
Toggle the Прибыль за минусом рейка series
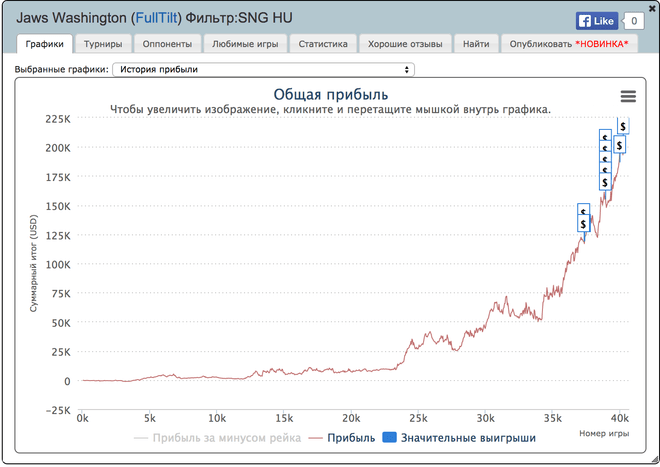(x=217, y=438)
